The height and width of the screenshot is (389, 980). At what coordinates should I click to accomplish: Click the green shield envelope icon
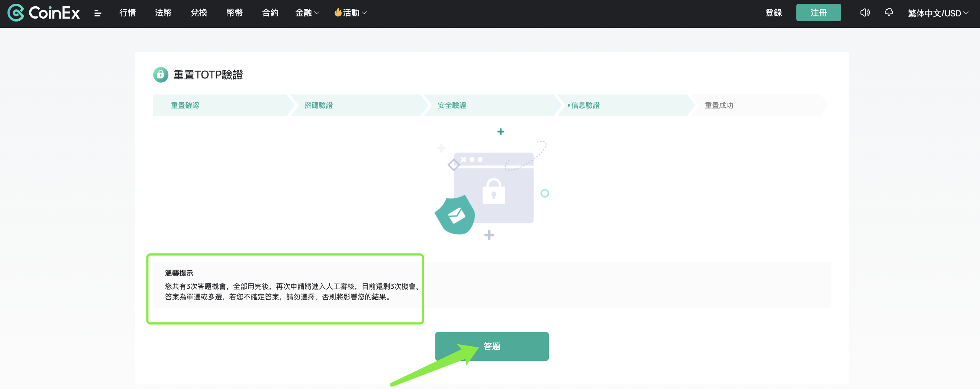[x=455, y=215]
